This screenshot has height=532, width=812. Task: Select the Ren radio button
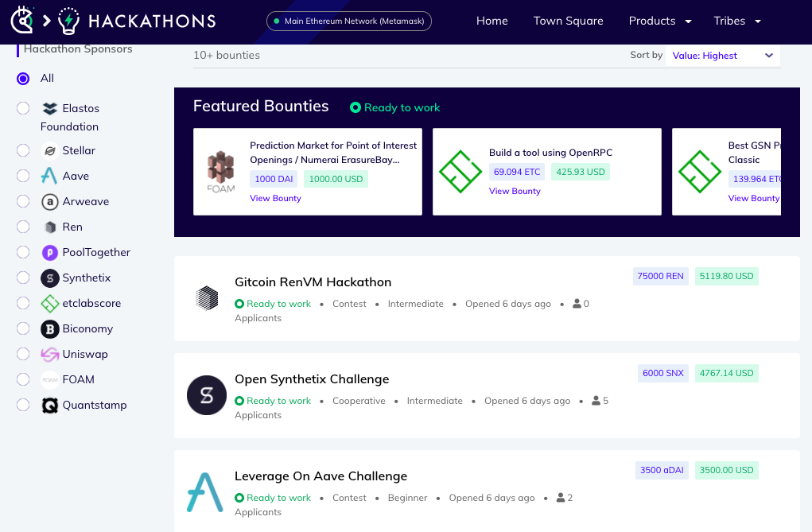pos(23,227)
